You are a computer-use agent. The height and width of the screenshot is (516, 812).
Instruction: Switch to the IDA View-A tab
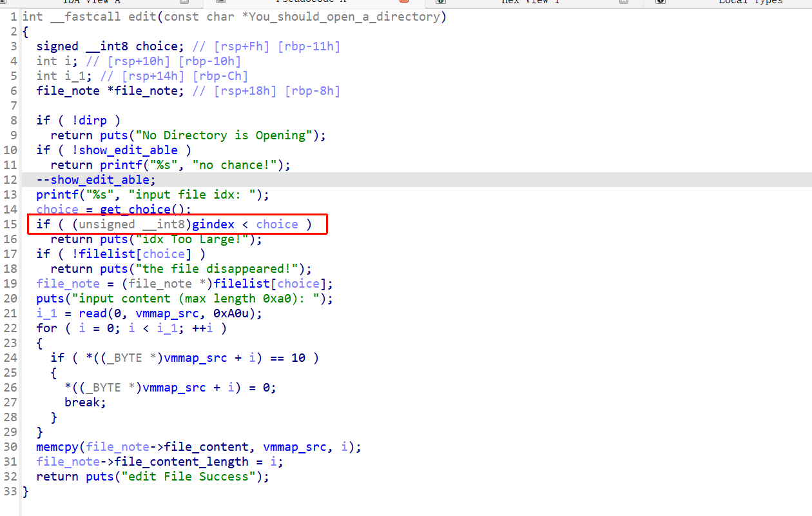pos(91,2)
